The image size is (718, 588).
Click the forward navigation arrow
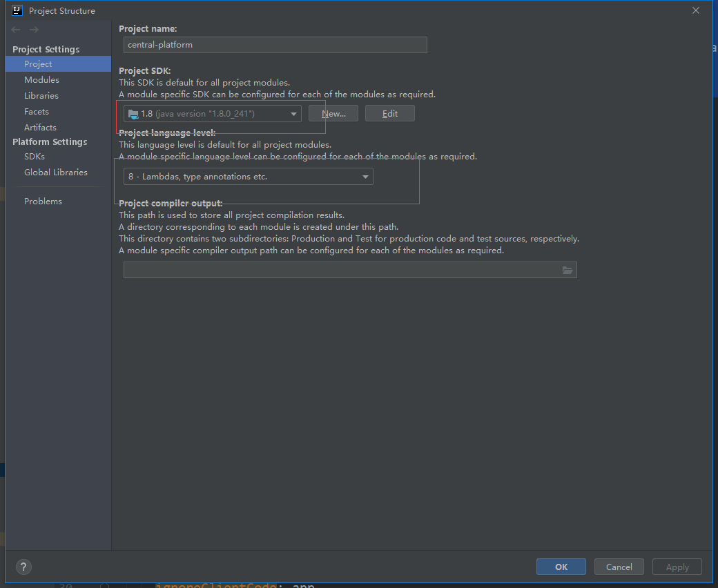point(33,29)
